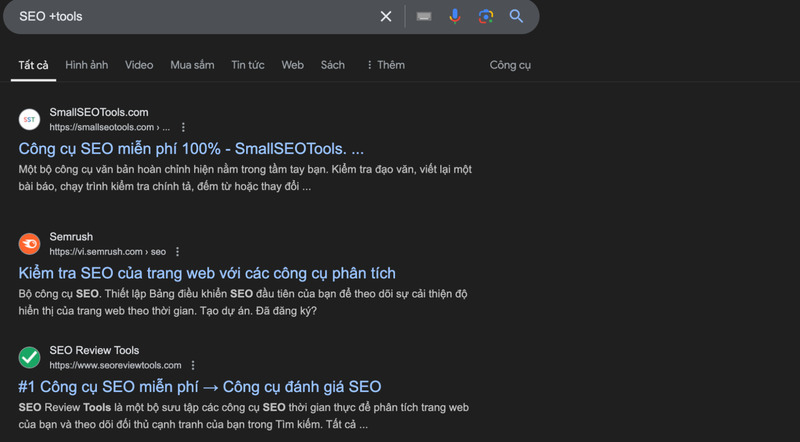Screen dimensions: 800x442
Task: Click the 'Semrush' site name
Action: tap(71, 237)
